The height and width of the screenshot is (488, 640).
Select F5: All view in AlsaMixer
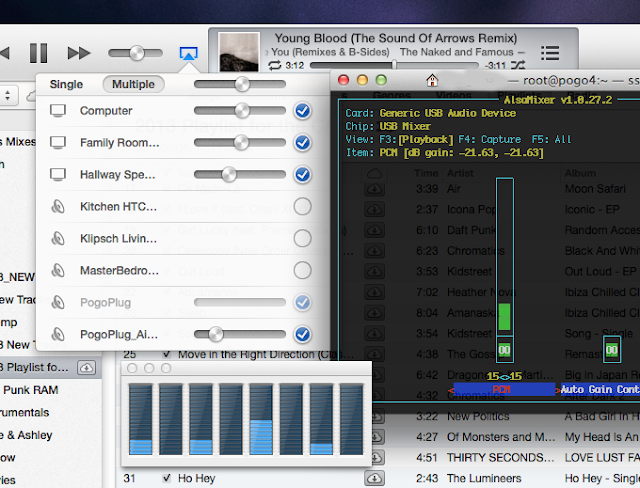pyautogui.click(x=551, y=140)
